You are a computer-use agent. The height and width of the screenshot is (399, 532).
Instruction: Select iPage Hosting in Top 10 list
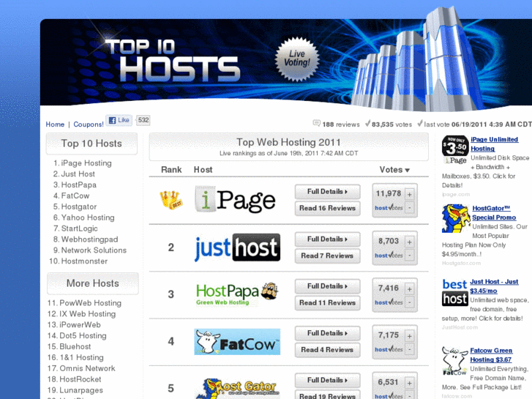click(x=86, y=163)
